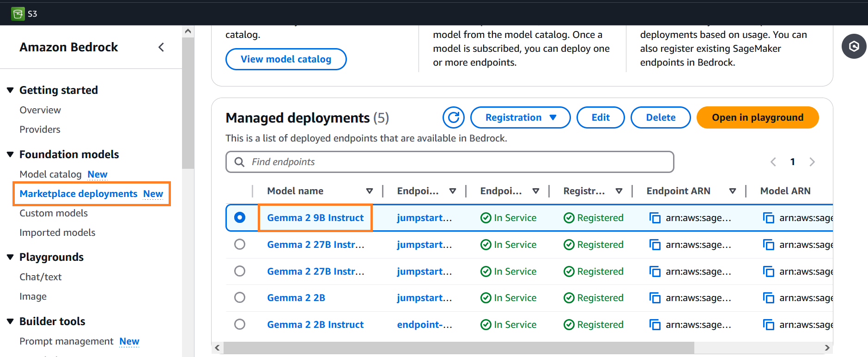This screenshot has height=357, width=868.
Task: Open the round assistant icon at right edge
Action: pyautogui.click(x=854, y=46)
